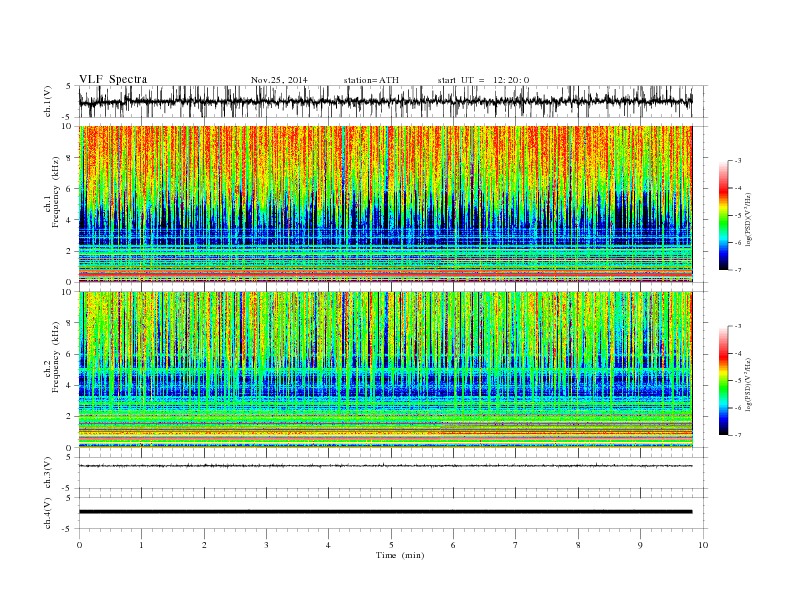This screenshot has width=792, height=612.
Task: Click time axis tick label "8"
Action: pyautogui.click(x=578, y=545)
